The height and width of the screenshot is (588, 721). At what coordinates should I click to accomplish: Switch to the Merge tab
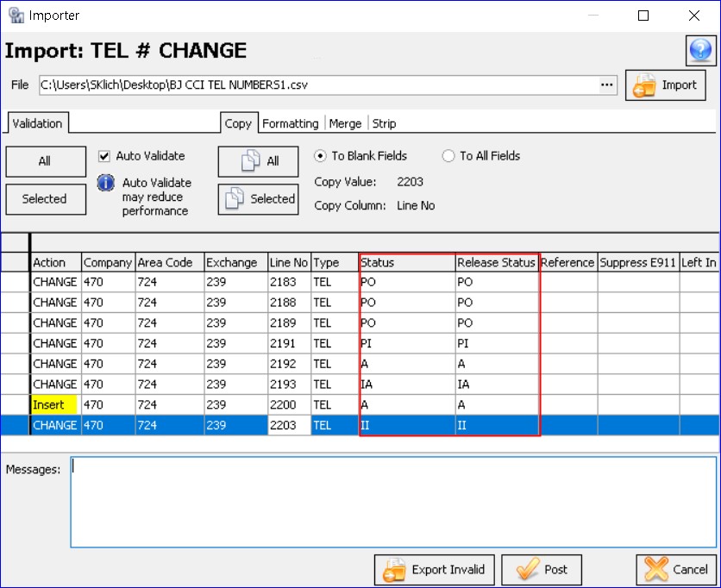[345, 123]
